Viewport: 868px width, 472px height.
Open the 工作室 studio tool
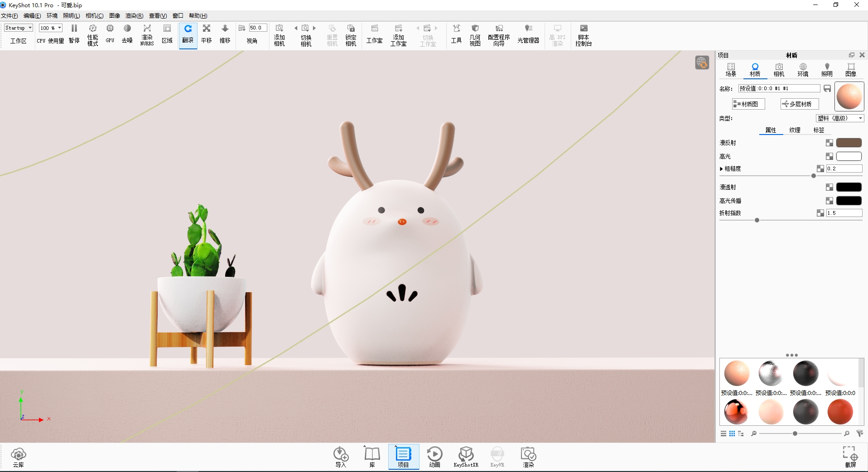coord(375,34)
